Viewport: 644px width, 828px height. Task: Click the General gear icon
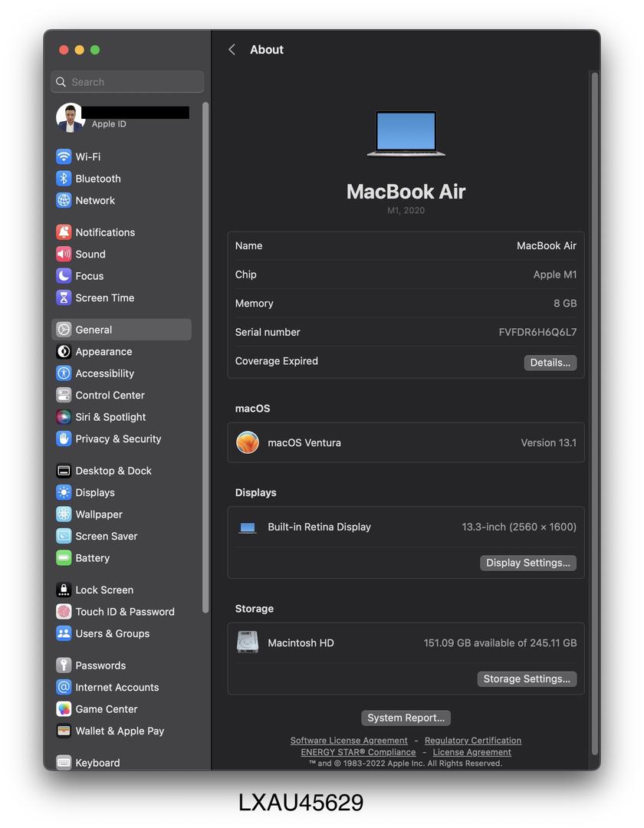point(64,330)
